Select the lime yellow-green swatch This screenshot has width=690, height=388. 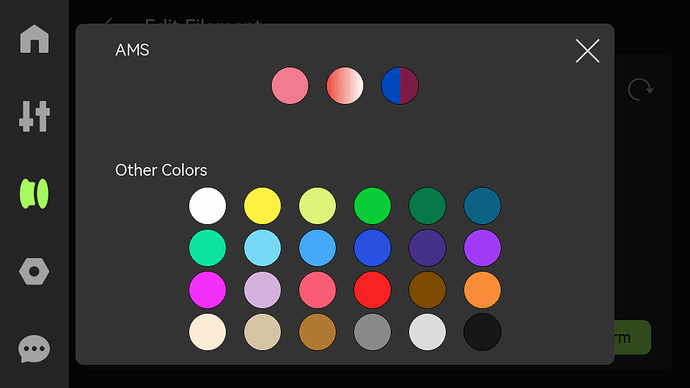click(x=317, y=206)
